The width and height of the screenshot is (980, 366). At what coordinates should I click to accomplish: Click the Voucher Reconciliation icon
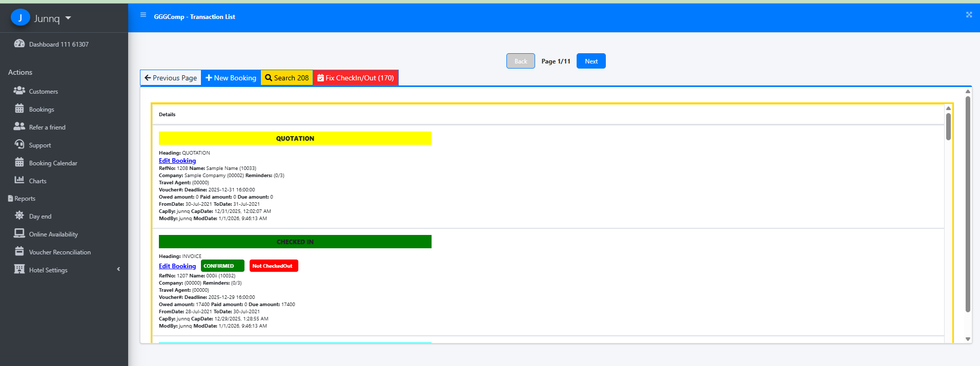[x=19, y=251]
